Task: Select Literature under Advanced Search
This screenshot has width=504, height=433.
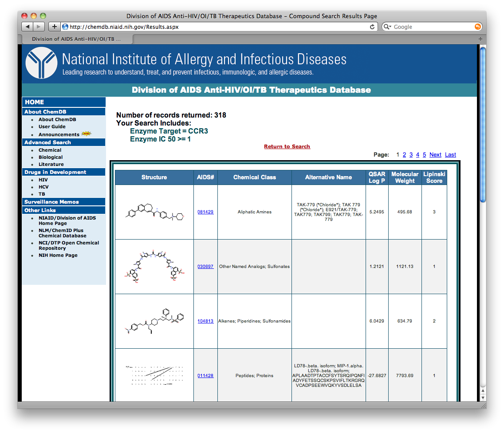Action: pyautogui.click(x=51, y=164)
